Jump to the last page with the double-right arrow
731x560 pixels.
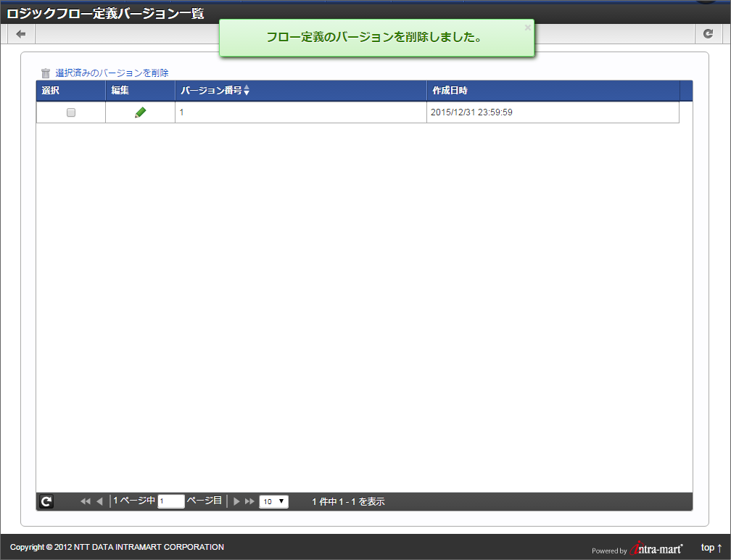coord(249,501)
